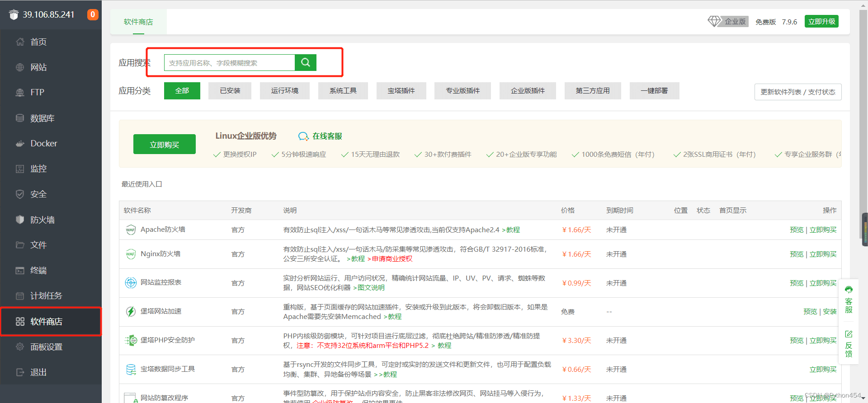
Task: Select the 已安装 category filter
Action: 230,91
